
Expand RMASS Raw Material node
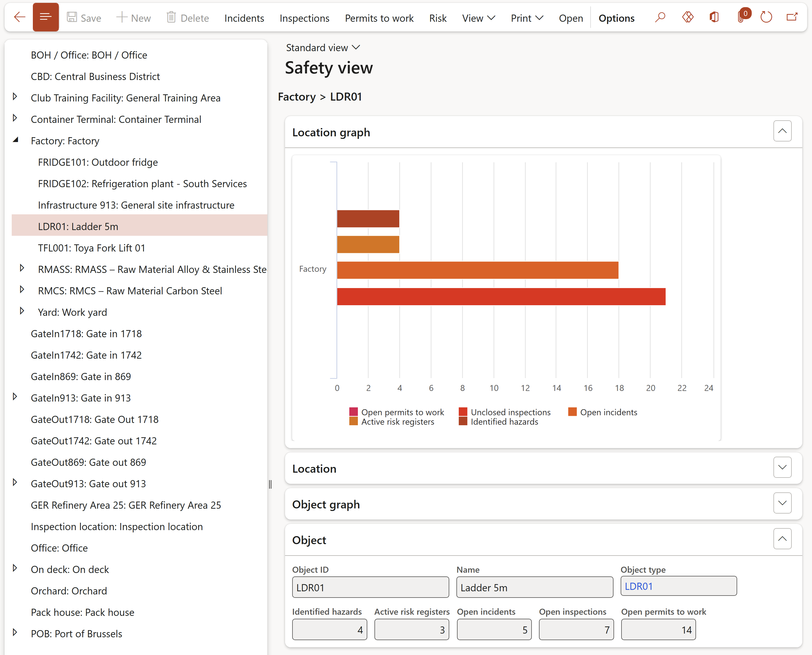[x=22, y=268]
